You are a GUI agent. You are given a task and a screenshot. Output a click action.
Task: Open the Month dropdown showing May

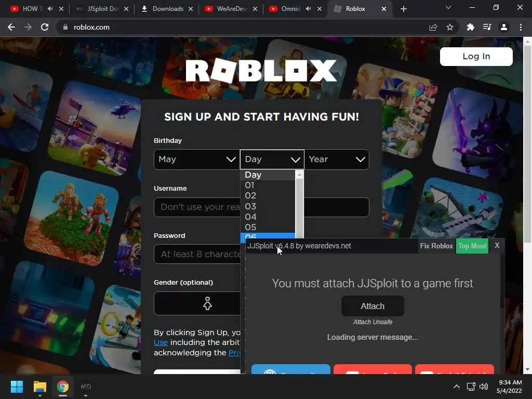coord(197,159)
